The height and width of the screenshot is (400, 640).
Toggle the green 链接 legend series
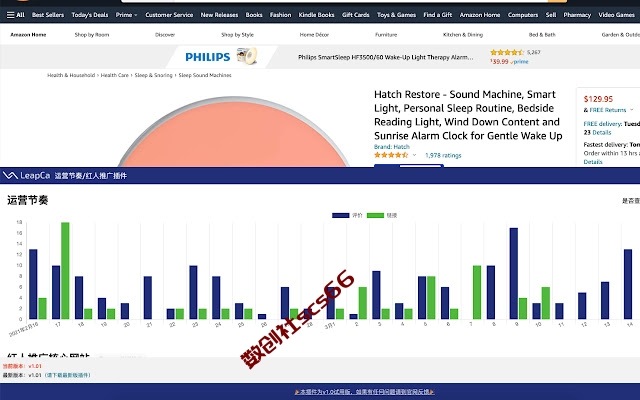click(382, 215)
